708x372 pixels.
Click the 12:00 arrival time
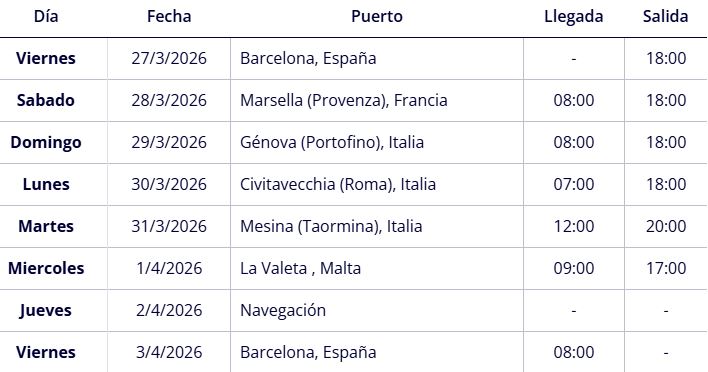pos(573,226)
